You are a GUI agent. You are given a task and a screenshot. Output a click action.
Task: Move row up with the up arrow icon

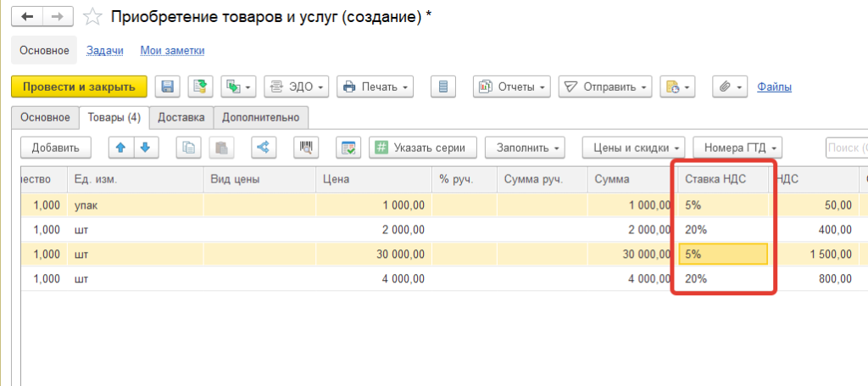[x=121, y=148]
